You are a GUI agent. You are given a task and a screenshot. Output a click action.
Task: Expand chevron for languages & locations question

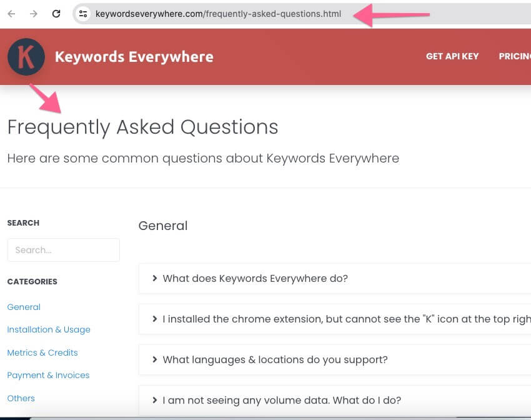pyautogui.click(x=155, y=359)
